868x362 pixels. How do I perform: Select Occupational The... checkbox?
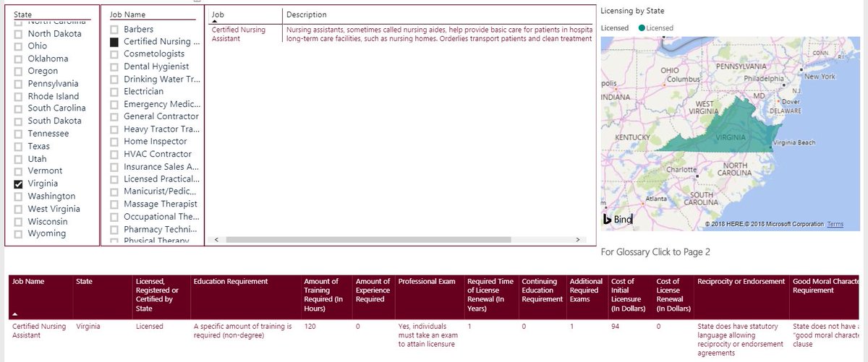[114, 217]
